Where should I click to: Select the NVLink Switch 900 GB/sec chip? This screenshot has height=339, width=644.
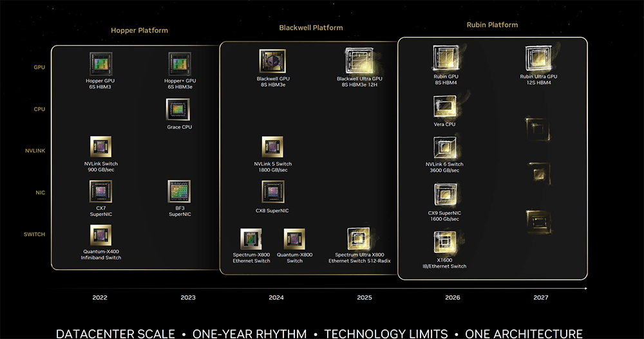pos(100,147)
